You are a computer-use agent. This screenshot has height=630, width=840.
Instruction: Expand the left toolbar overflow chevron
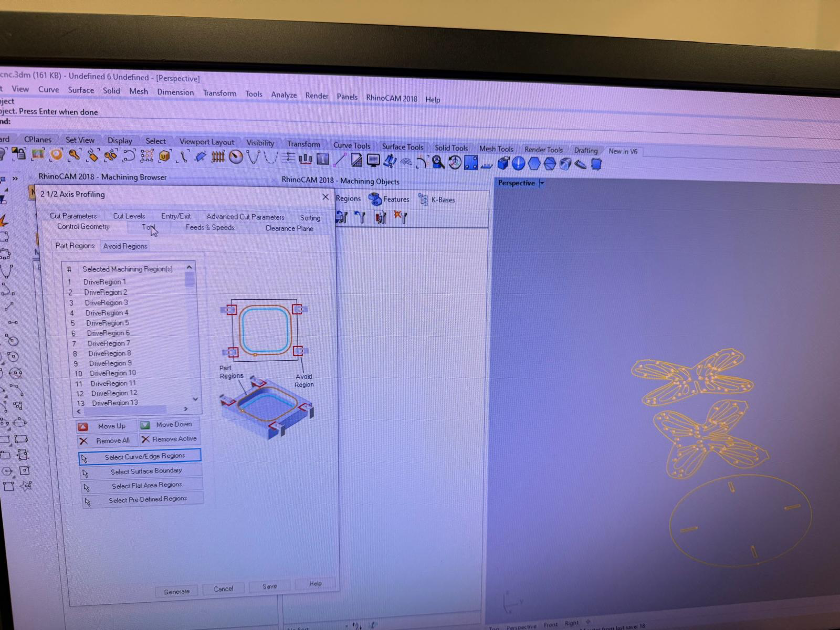(x=15, y=178)
